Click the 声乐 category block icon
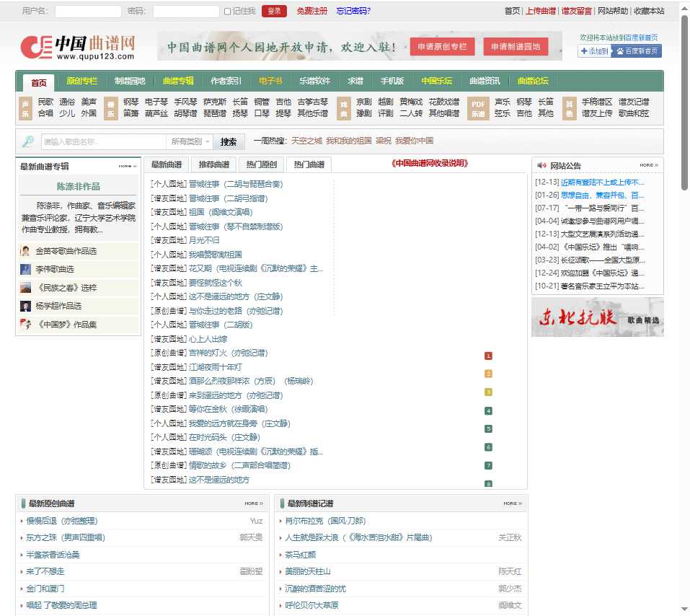 pyautogui.click(x=25, y=107)
